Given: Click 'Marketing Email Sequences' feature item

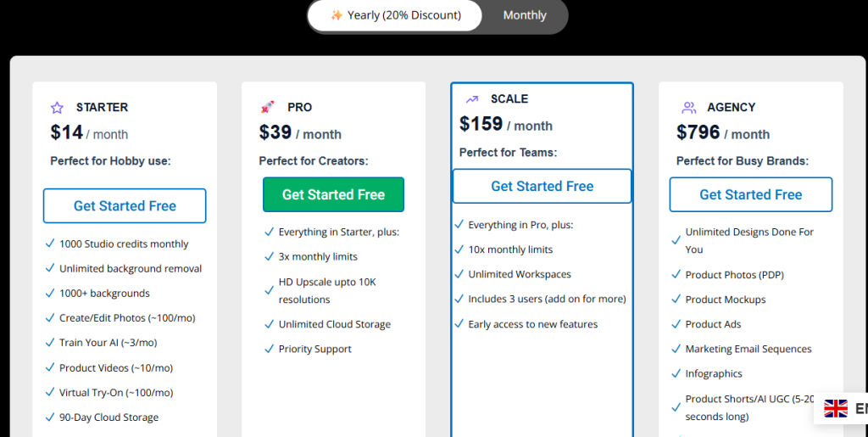Looking at the screenshot, I should click(x=748, y=349).
